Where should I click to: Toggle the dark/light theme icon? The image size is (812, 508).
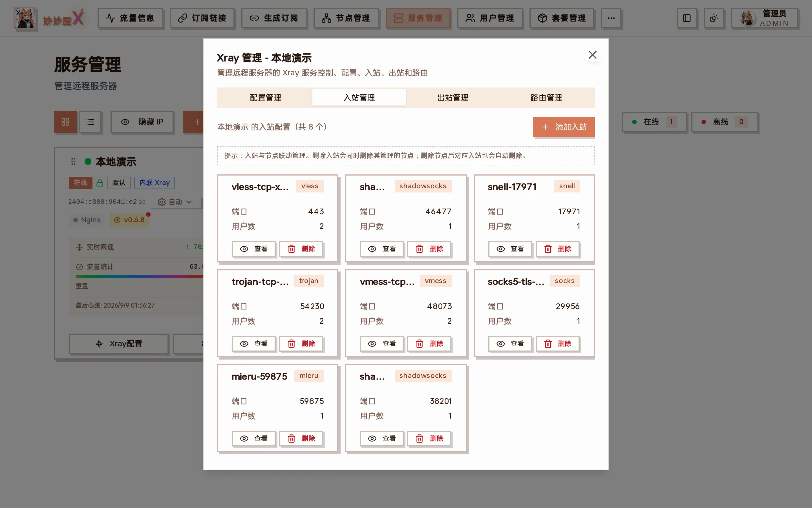(714, 18)
